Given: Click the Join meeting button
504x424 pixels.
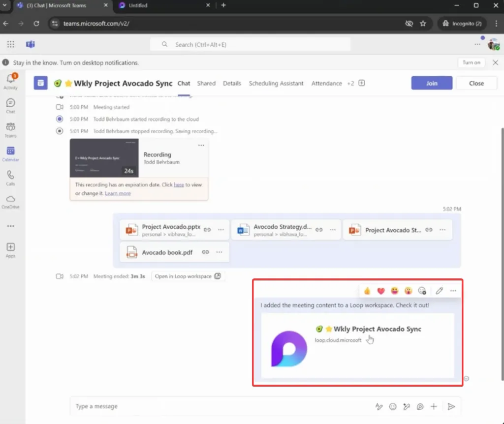Looking at the screenshot, I should pos(432,83).
